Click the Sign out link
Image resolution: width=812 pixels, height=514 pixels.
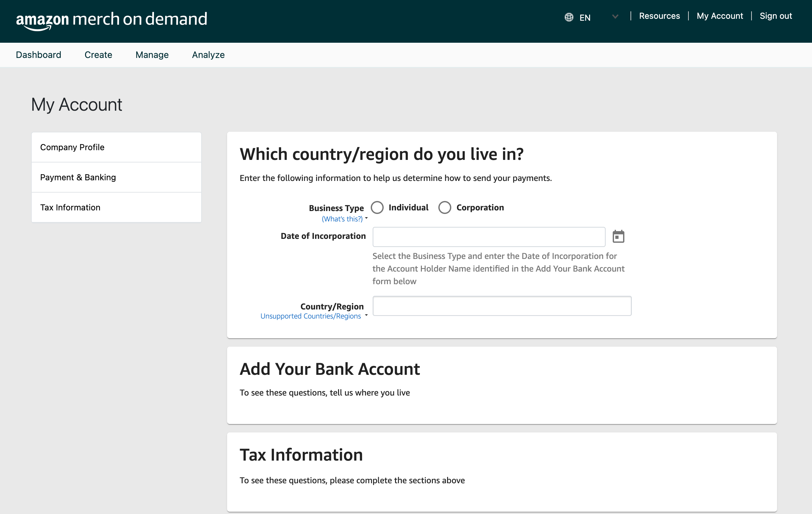click(776, 16)
